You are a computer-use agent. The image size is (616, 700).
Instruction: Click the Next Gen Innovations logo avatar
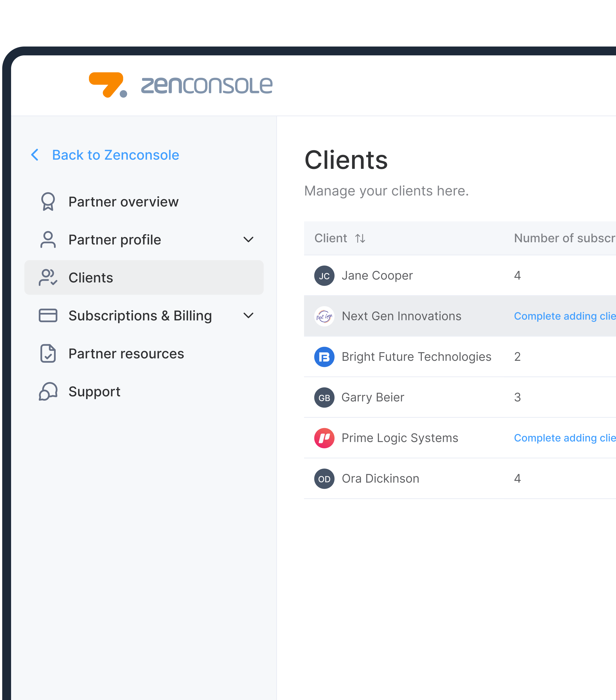[324, 316]
